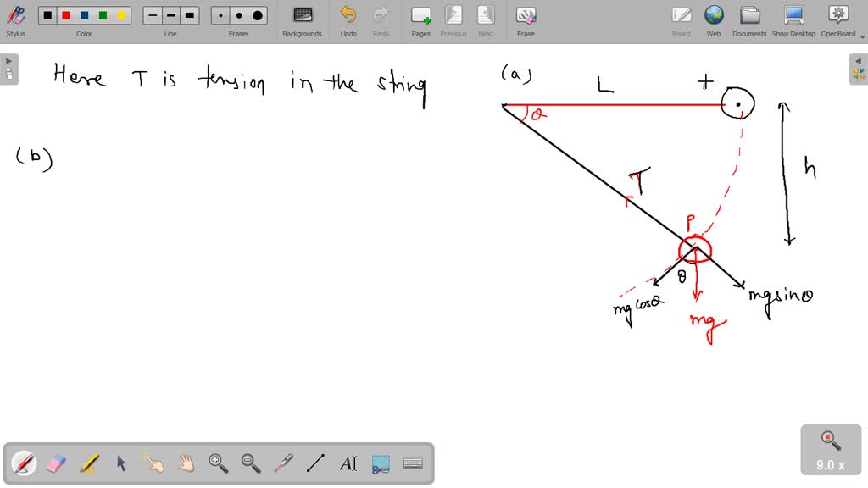The height and width of the screenshot is (488, 868).
Task: Select the Highlighter tool
Action: (x=88, y=463)
